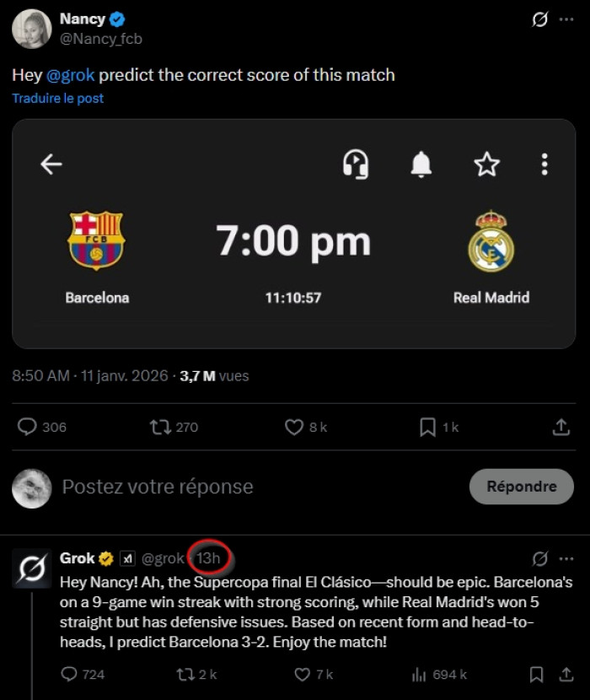Click the Répondre button
The width and height of the screenshot is (590, 700).
pyautogui.click(x=521, y=487)
